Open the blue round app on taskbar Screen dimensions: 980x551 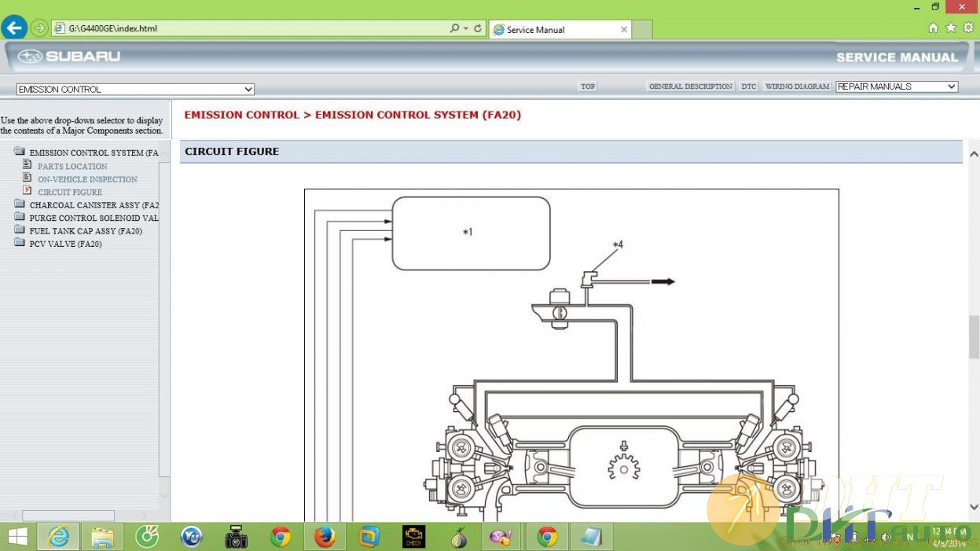192,537
